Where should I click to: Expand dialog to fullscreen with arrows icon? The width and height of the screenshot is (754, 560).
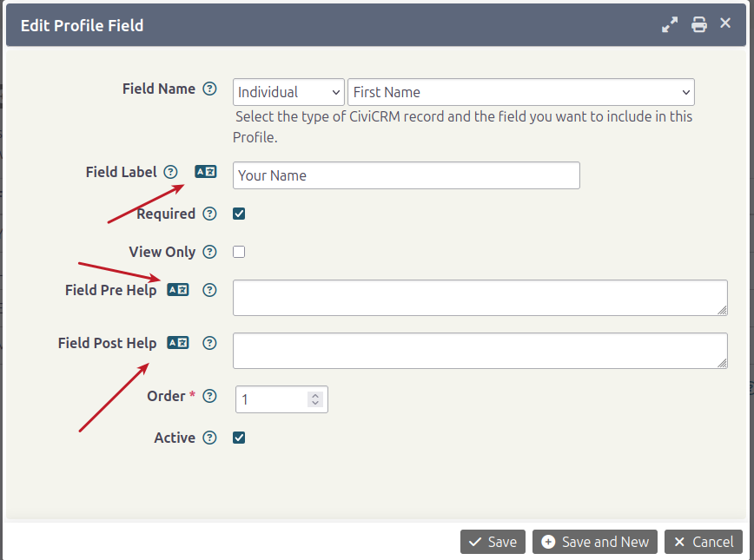click(x=670, y=24)
